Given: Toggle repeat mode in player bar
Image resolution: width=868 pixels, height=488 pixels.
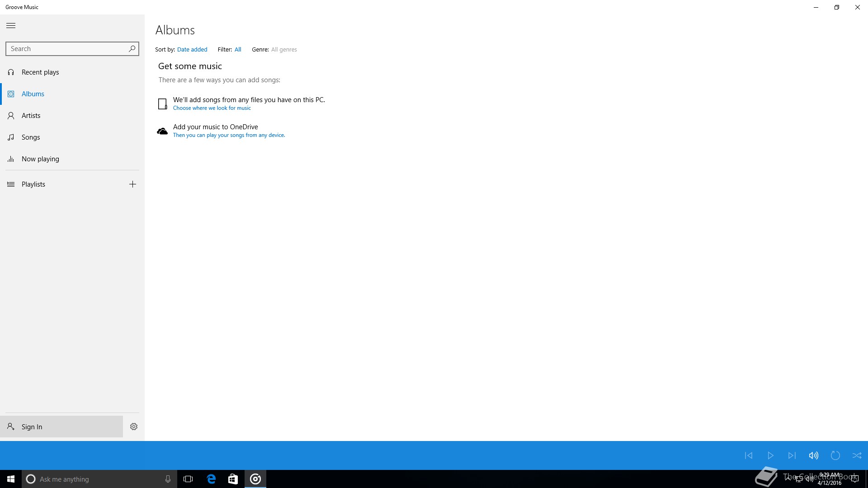Looking at the screenshot, I should pos(835,455).
